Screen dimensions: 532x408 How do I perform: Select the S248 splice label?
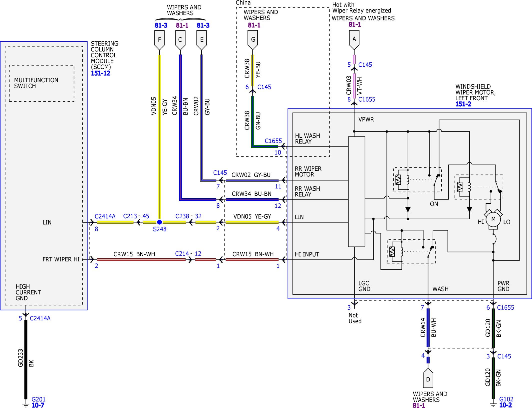point(160,229)
